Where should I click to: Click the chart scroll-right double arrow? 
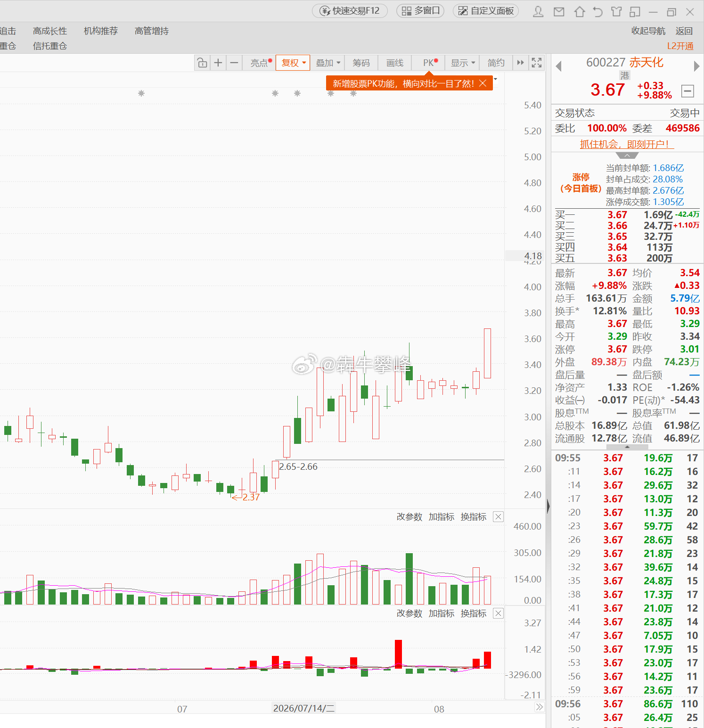(540, 707)
